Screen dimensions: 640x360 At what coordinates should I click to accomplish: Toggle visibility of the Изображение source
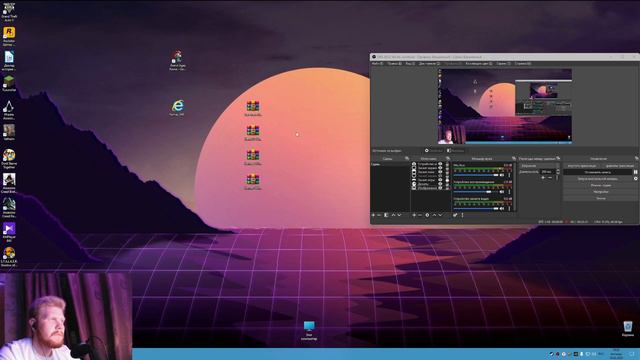click(x=440, y=188)
